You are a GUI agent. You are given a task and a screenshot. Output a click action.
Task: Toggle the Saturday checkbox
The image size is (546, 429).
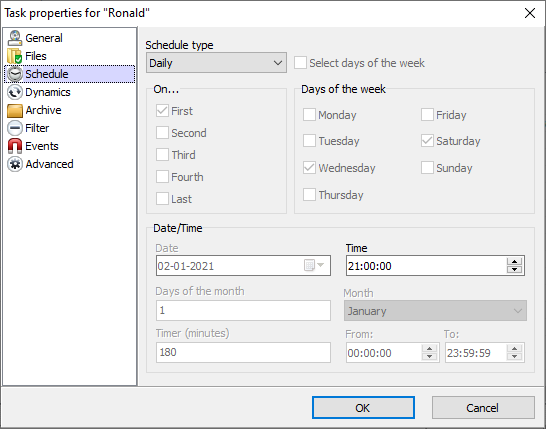pos(427,141)
